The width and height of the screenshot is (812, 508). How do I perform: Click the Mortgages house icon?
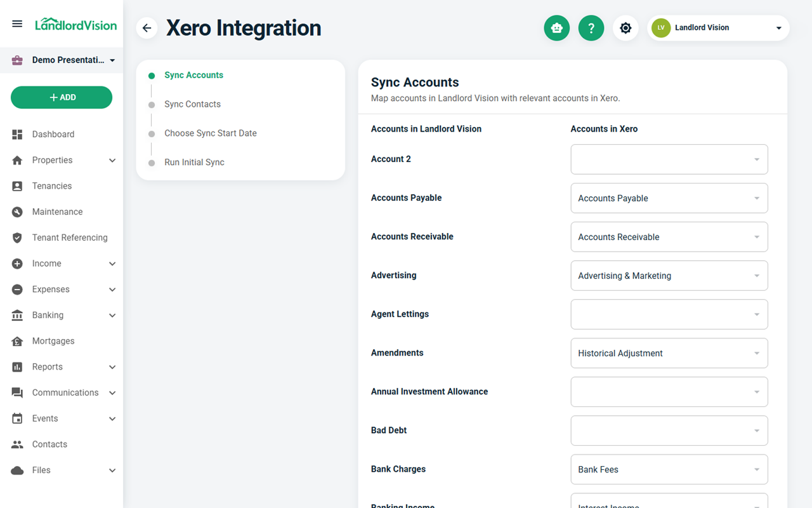tap(17, 341)
